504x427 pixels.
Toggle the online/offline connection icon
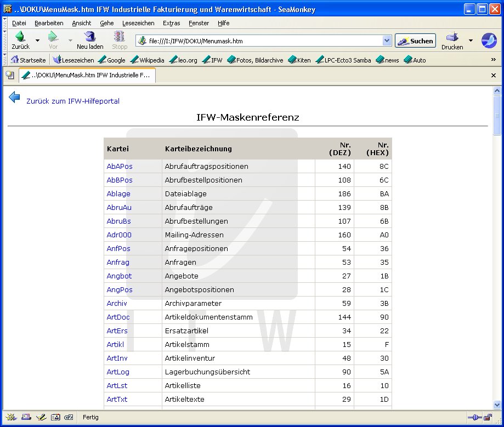pos(473,417)
